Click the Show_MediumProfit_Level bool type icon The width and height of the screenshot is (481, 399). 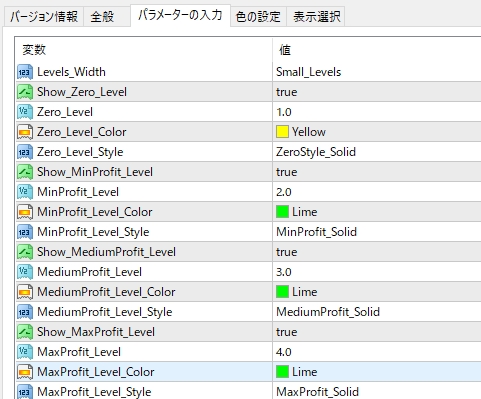25,252
